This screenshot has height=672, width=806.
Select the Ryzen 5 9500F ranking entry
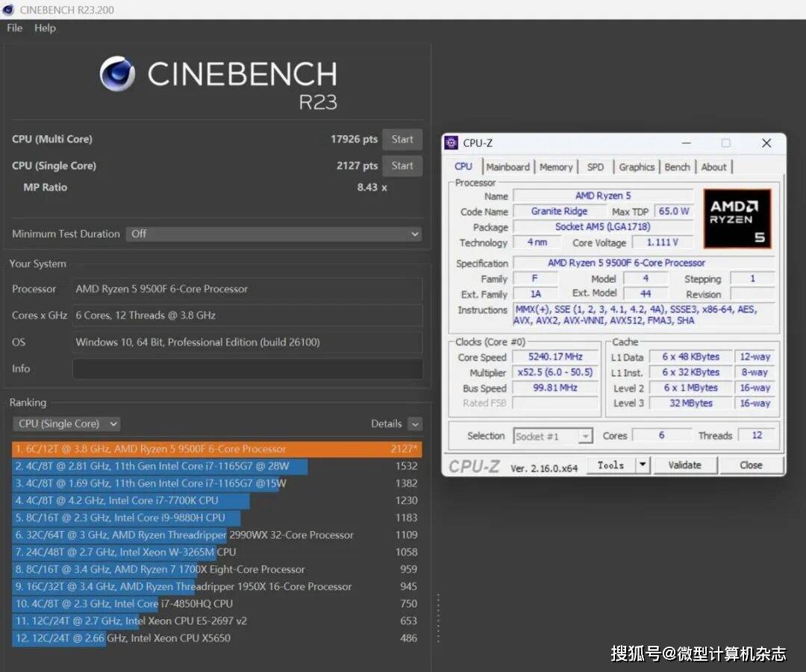click(216, 449)
